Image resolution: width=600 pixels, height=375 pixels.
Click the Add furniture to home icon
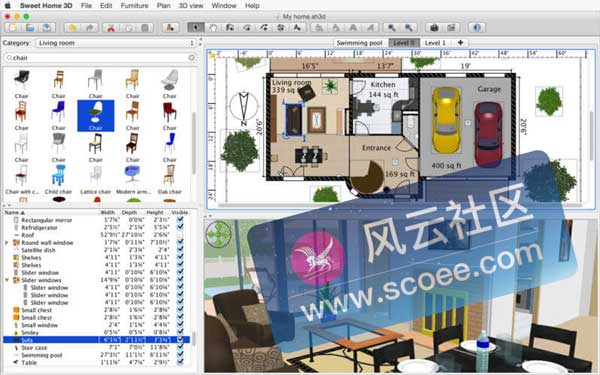170,28
